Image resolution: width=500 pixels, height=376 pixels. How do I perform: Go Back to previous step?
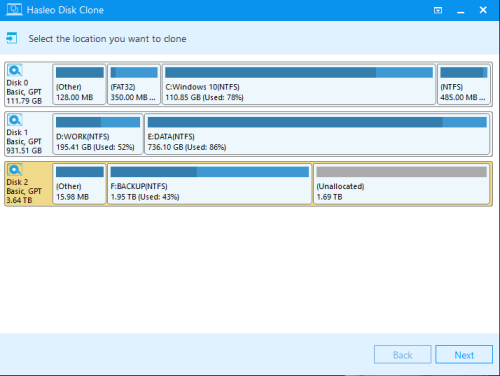tap(403, 355)
